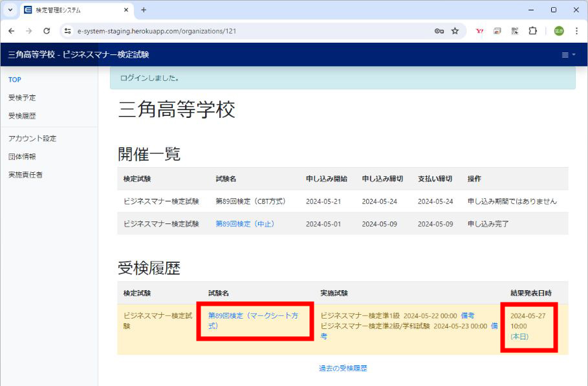This screenshot has width=588, height=386.
Task: Go back to the previous page
Action: 11,31
